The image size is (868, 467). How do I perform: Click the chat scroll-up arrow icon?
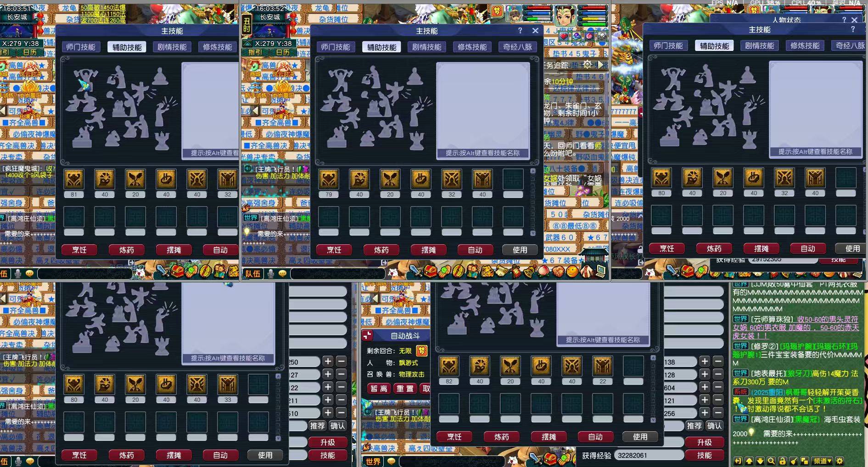tap(749, 461)
